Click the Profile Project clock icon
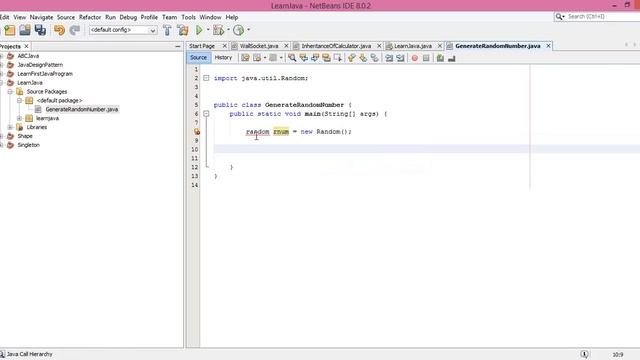 [239, 30]
